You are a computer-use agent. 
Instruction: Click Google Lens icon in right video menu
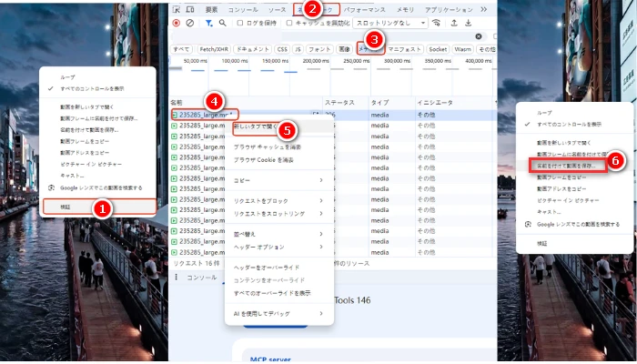528,224
